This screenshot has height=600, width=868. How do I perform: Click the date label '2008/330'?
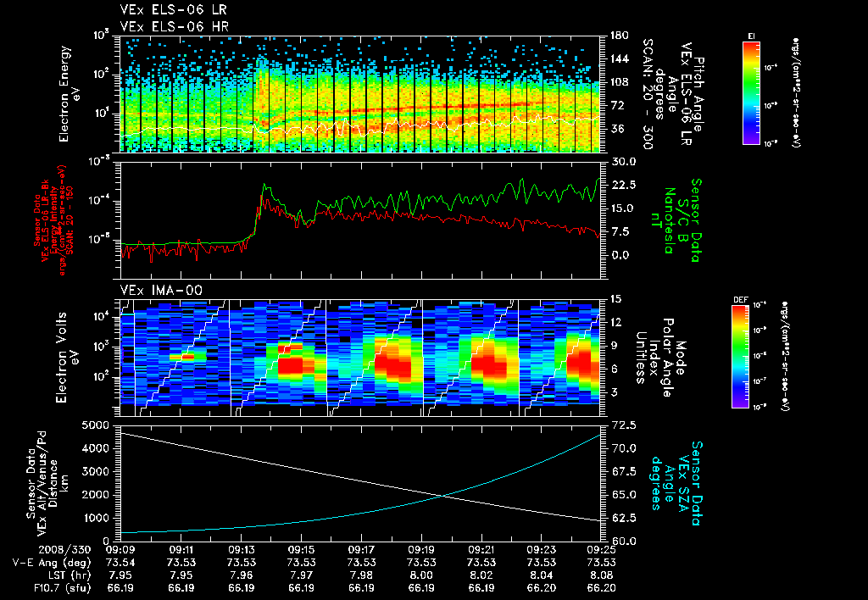point(64,550)
